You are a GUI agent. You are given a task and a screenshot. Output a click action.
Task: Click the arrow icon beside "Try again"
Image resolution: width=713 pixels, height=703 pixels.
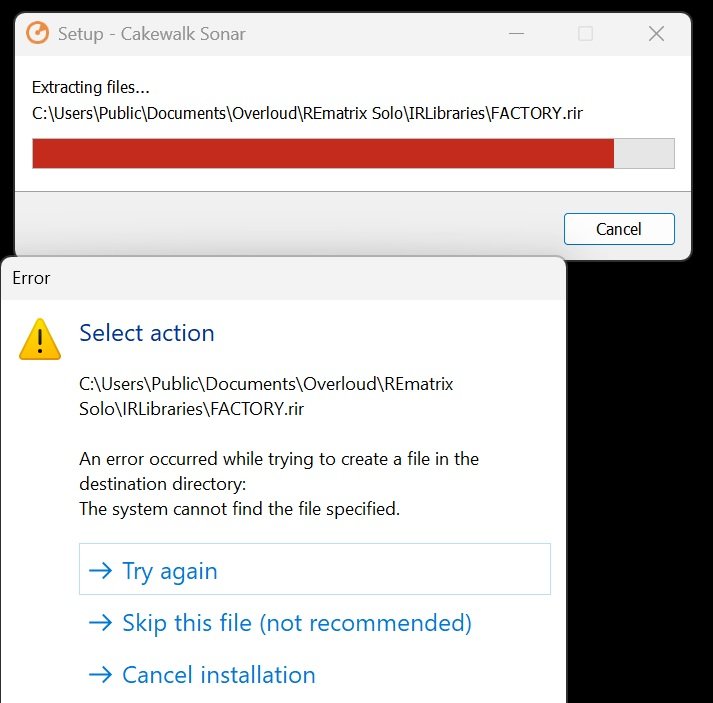click(x=100, y=571)
